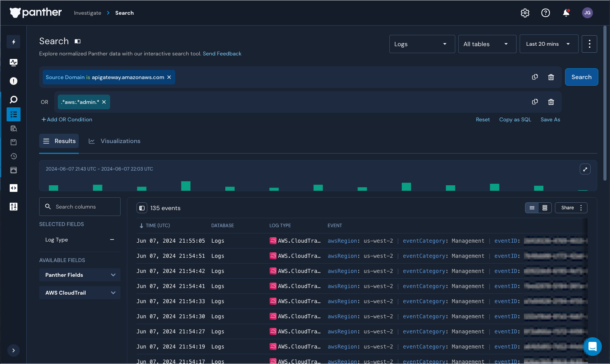Click the EVENT column header
The image size is (610, 364).
tap(335, 226)
